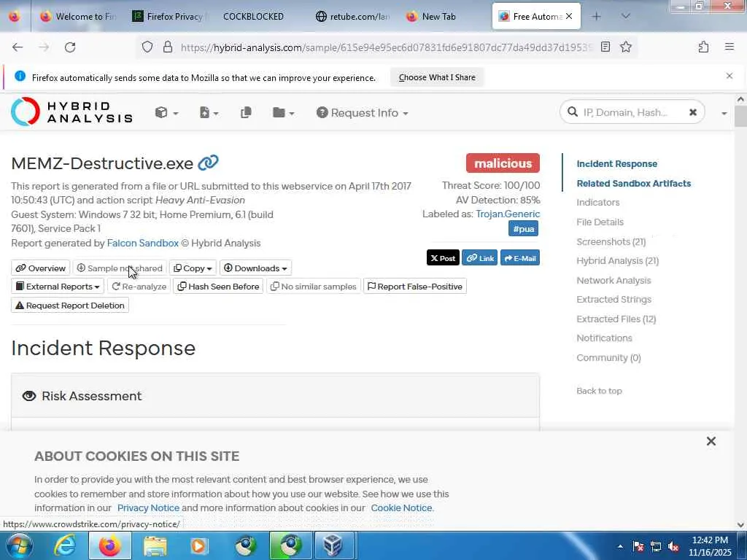The image size is (747, 560).
Task: Click Choose What I Share button
Action: 437,77
